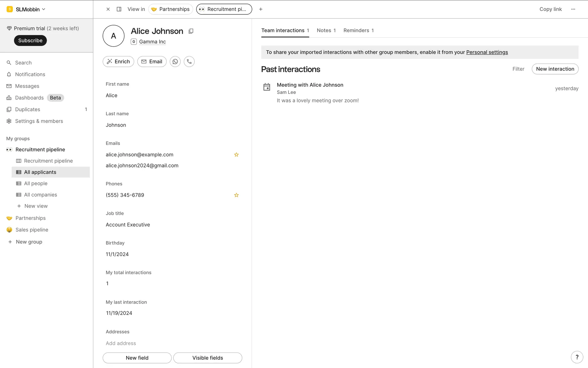
Task: Open the Personal settings link
Action: [487, 52]
